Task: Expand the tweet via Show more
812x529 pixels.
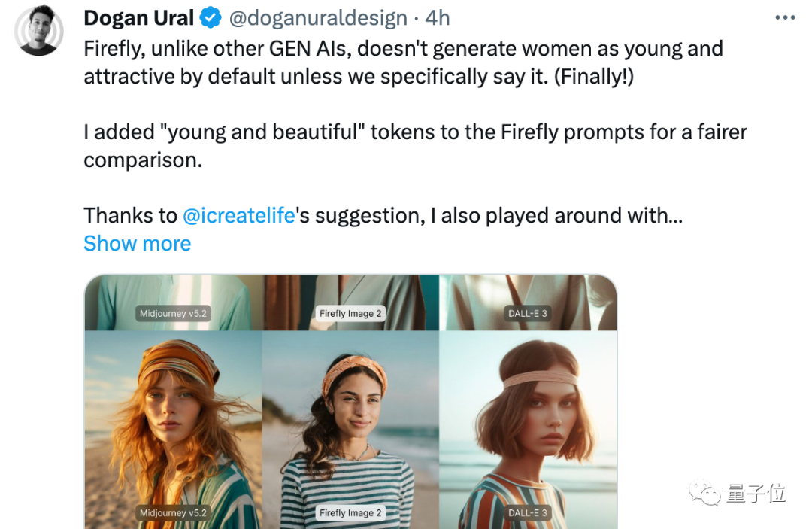Action: (x=137, y=243)
